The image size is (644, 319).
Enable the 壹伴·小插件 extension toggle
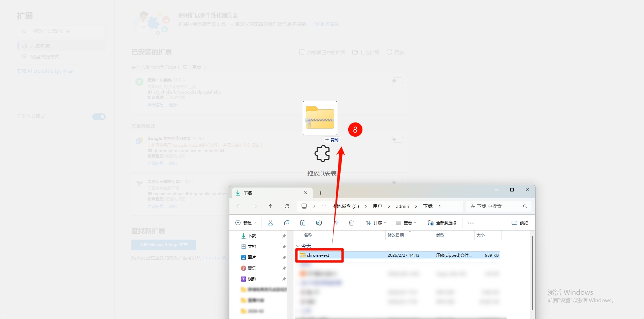tap(397, 81)
